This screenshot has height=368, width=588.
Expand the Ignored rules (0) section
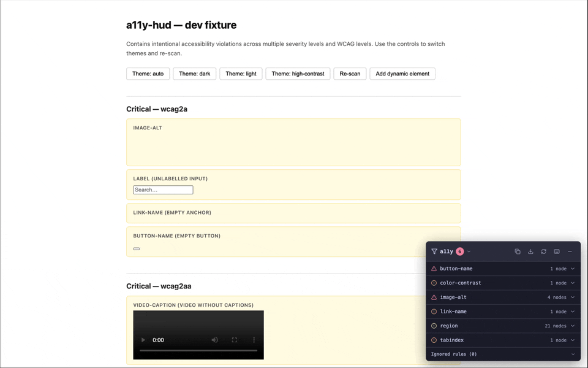(503, 354)
